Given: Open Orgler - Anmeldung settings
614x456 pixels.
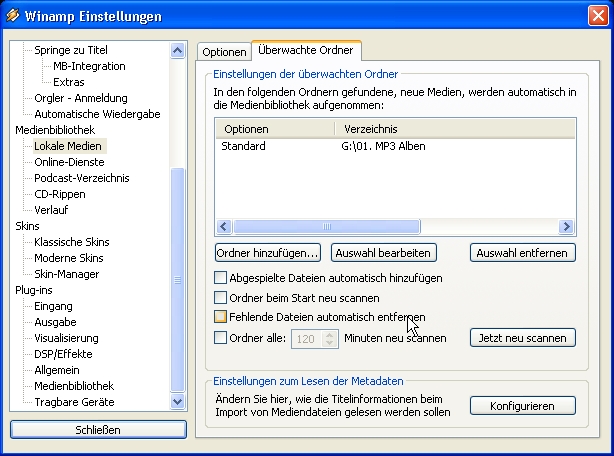Looking at the screenshot, I should pyautogui.click(x=81, y=98).
